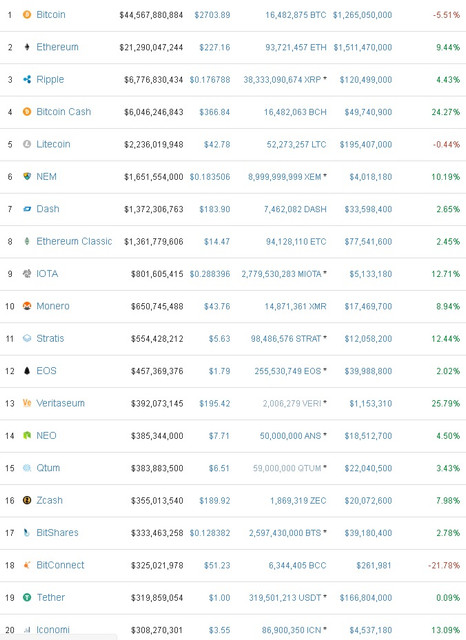Open the Dash coin name link
The image size is (466, 640).
pyautogui.click(x=48, y=209)
